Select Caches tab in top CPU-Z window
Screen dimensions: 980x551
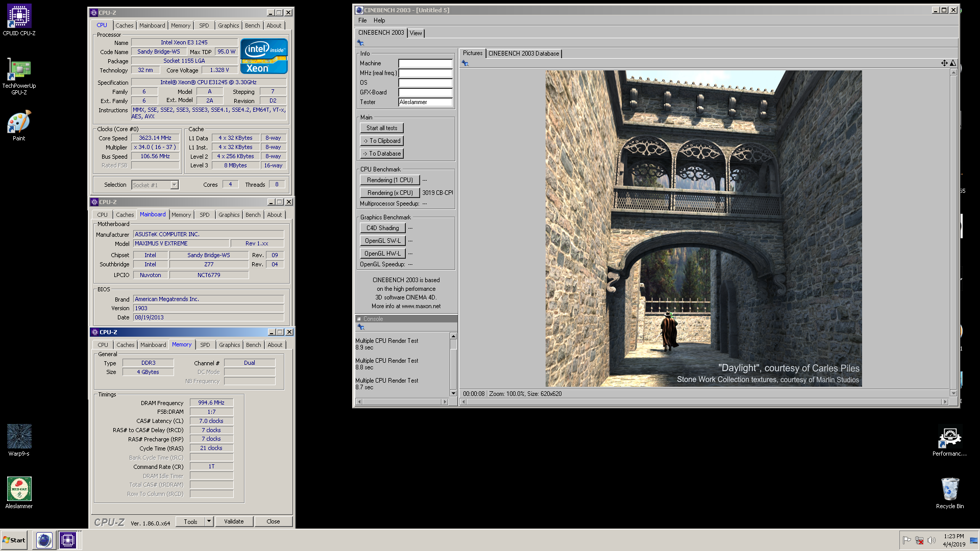click(124, 26)
